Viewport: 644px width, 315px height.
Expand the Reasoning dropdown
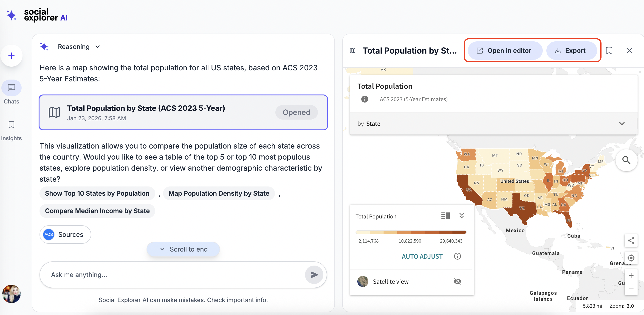click(98, 47)
